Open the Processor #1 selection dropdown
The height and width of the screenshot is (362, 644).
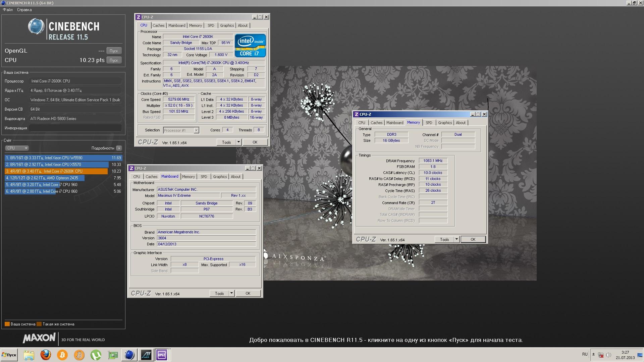[181, 130]
